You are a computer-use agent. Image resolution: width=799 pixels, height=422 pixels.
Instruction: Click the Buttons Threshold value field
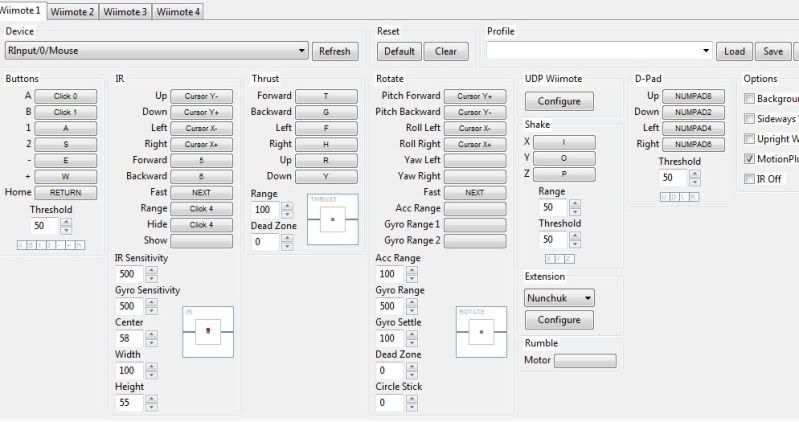[45, 225]
